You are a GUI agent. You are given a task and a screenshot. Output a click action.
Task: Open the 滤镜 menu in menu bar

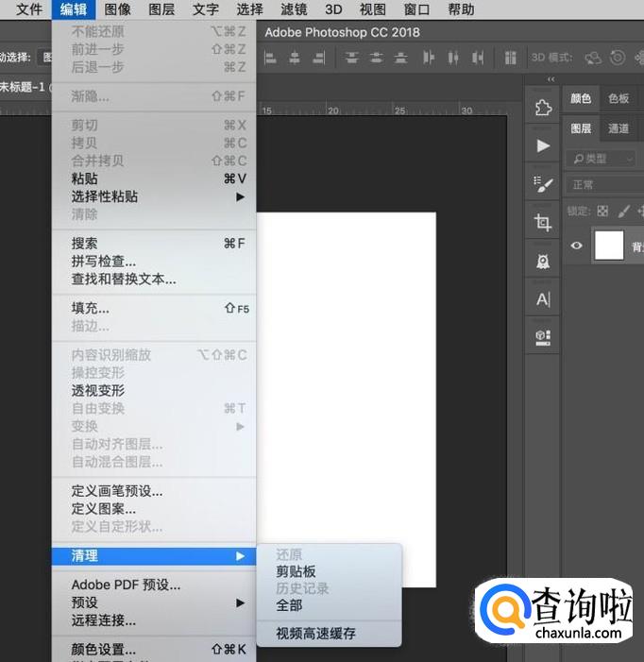point(294,9)
